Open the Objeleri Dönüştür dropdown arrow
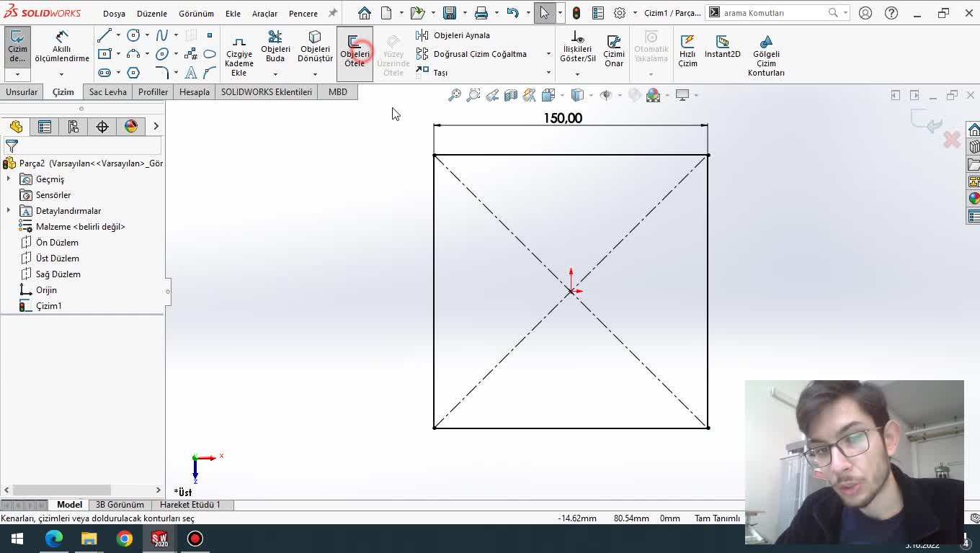The height and width of the screenshot is (553, 980). [315, 74]
